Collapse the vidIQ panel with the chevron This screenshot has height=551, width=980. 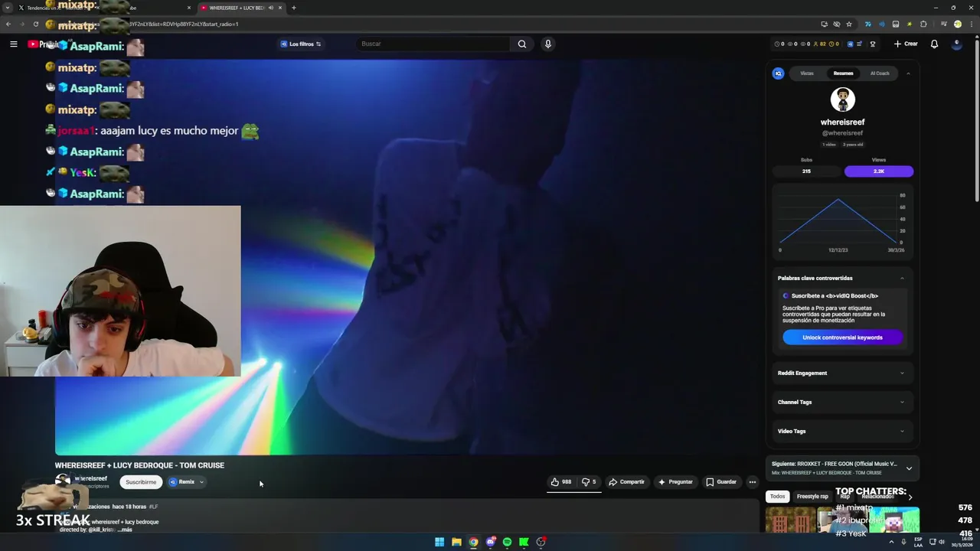(908, 73)
